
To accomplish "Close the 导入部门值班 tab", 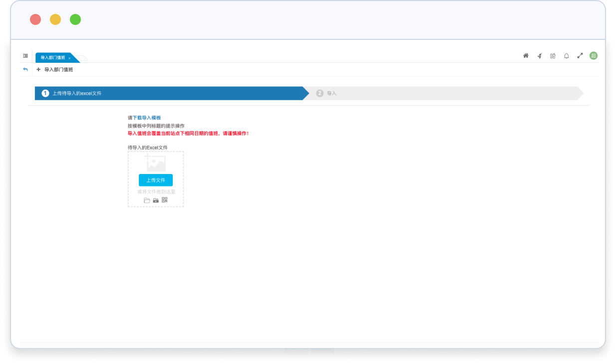I will tap(69, 58).
